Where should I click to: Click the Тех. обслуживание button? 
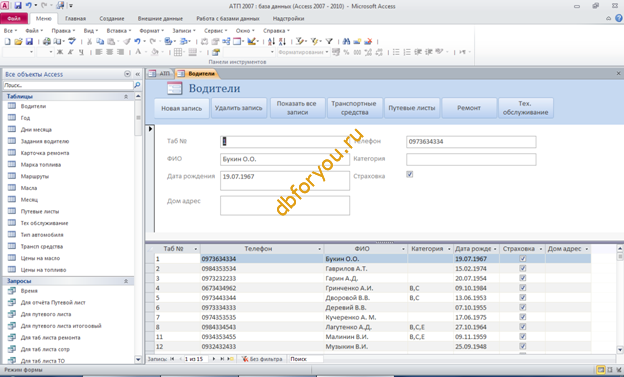click(x=525, y=108)
